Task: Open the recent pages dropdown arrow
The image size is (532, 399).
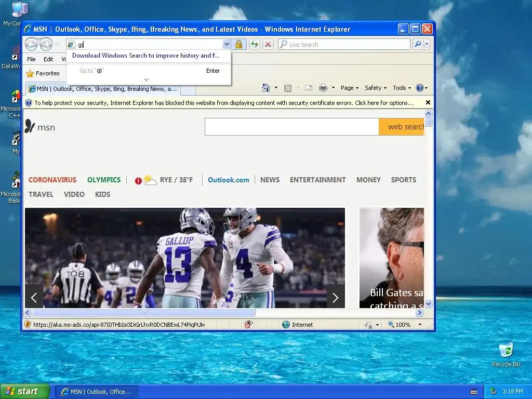Action: (x=57, y=45)
